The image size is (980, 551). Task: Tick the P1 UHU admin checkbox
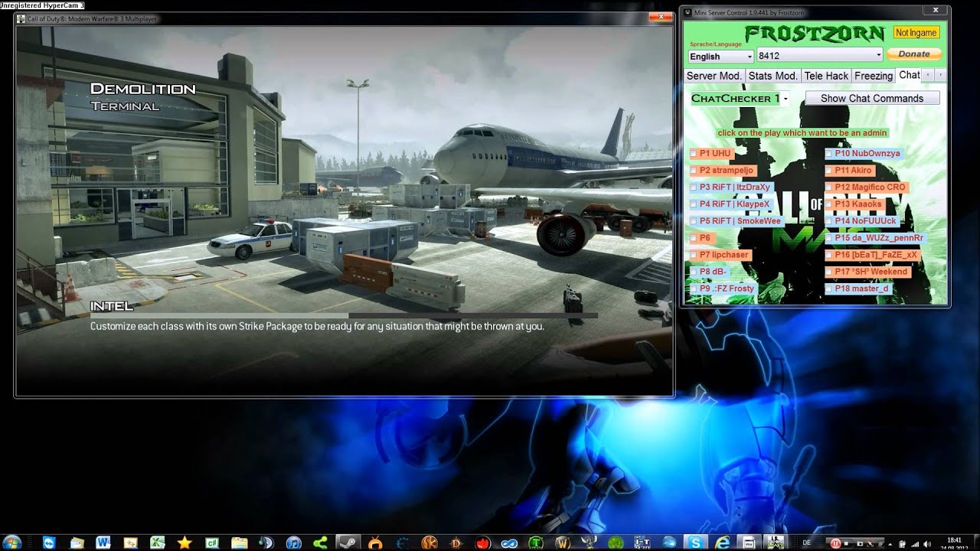pos(694,154)
